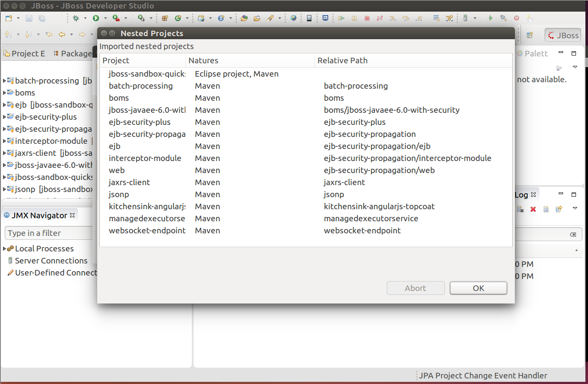Screen dimensions: 588x384
Task: Select the JMX Navigator tab
Action: [39, 215]
